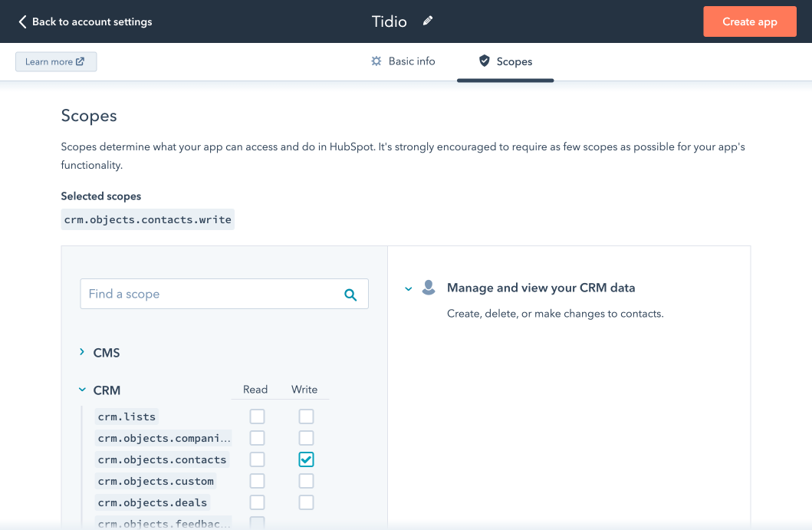Click the Scopes page heading
Image resolution: width=812 pixels, height=530 pixels.
(x=89, y=116)
